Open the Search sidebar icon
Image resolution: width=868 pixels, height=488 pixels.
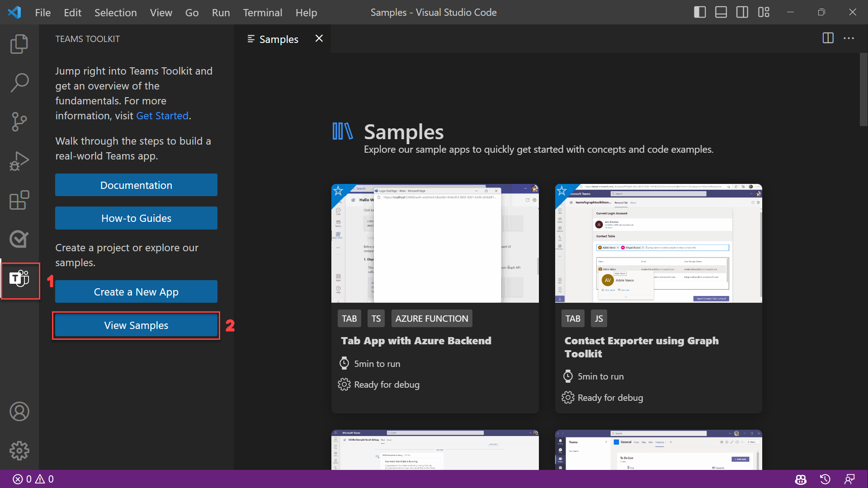[19, 82]
